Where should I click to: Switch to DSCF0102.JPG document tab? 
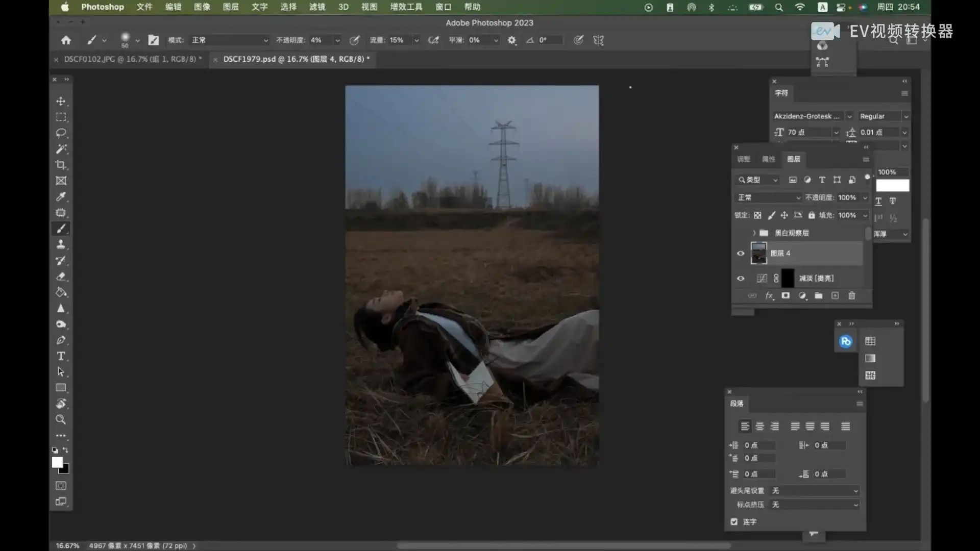pyautogui.click(x=132, y=59)
